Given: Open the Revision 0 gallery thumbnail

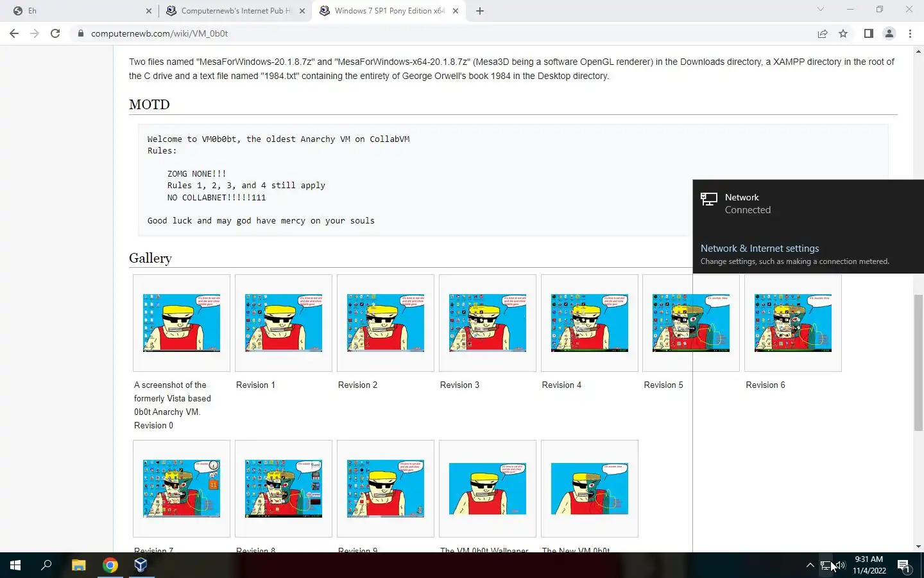Looking at the screenshot, I should 182,323.
